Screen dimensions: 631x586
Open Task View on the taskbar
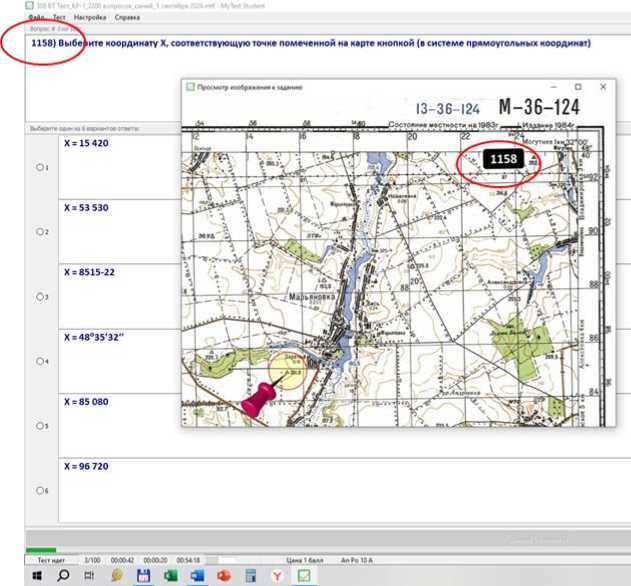(x=90, y=576)
